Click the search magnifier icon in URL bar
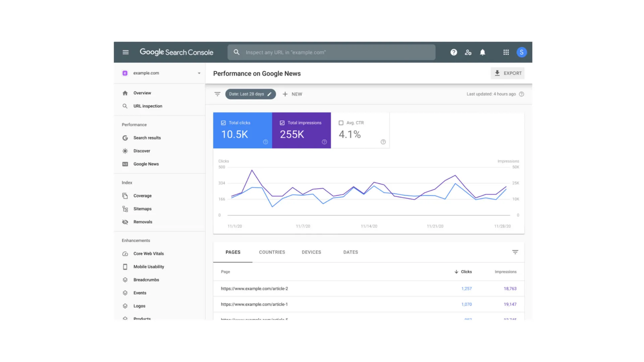The image size is (644, 362). click(236, 52)
